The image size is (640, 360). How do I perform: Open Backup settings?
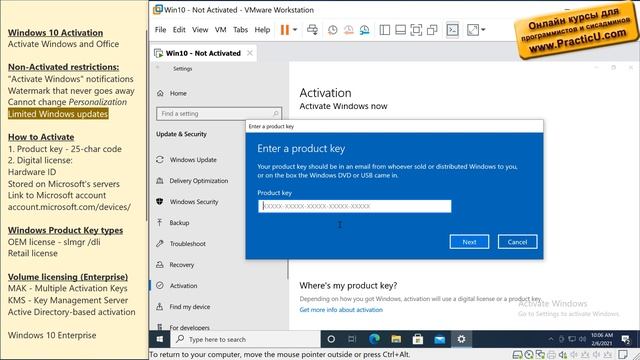coord(179,223)
